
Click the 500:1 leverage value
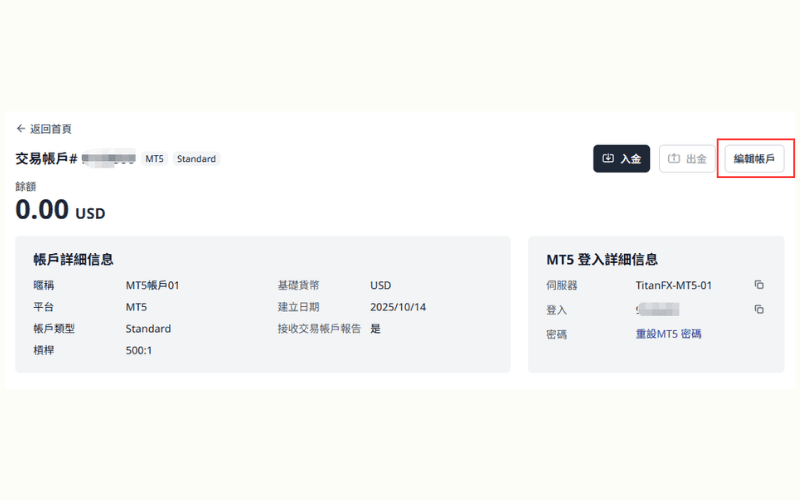(139, 351)
